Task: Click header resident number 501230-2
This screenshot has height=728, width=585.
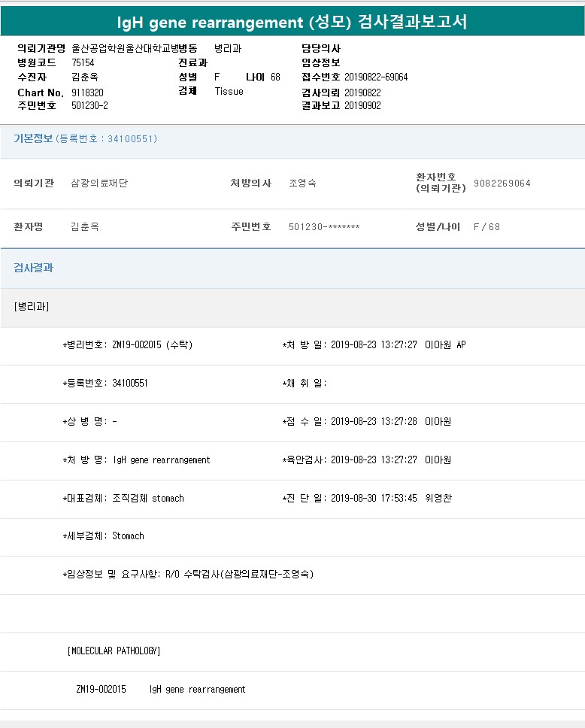Action: pyautogui.click(x=89, y=105)
